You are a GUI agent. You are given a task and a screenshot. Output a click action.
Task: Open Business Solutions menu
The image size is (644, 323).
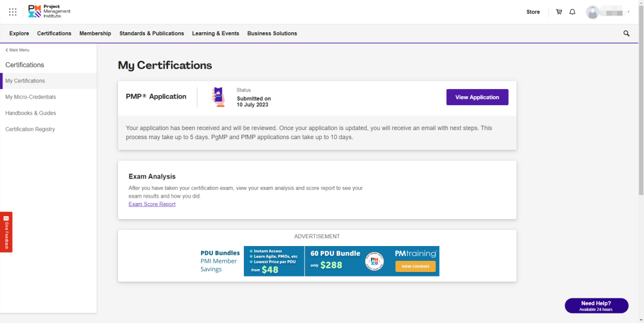[272, 33]
